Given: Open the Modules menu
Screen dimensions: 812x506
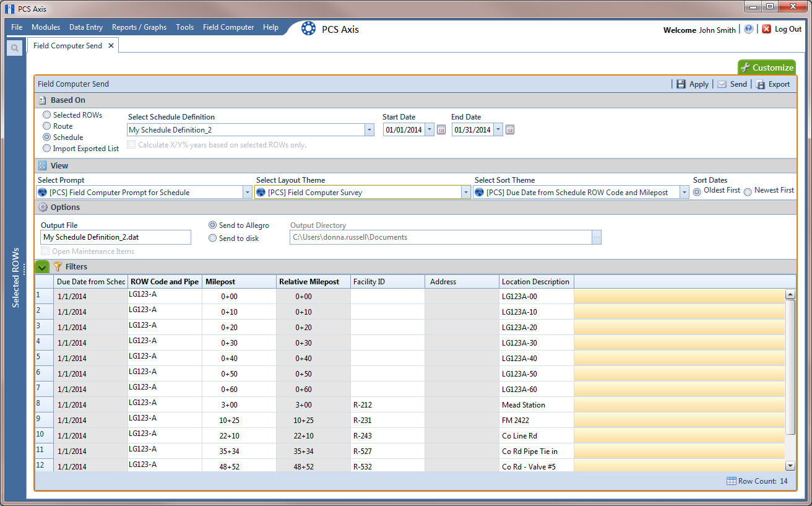Looking at the screenshot, I should pos(46,27).
